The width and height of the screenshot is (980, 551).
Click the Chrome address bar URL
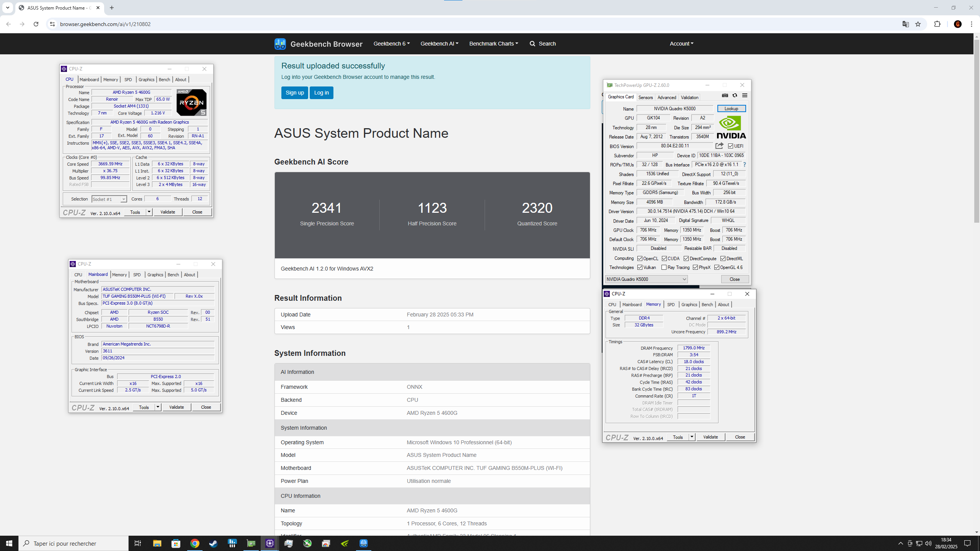(x=105, y=24)
